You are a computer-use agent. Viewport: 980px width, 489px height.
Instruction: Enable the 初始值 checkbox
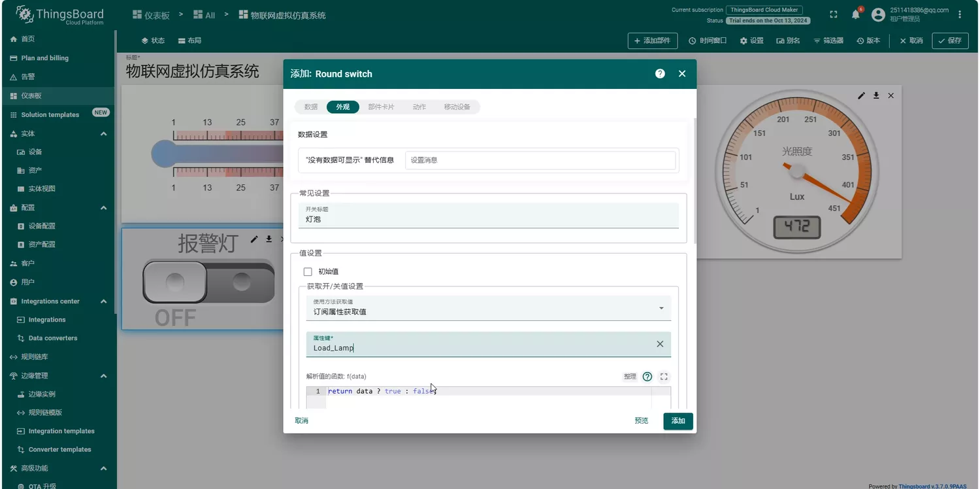(308, 271)
